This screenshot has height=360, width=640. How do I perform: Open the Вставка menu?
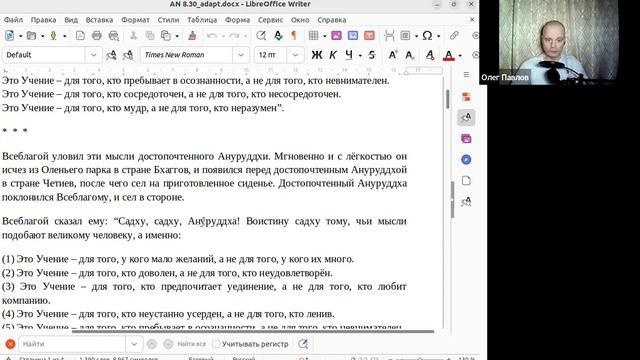(x=99, y=20)
